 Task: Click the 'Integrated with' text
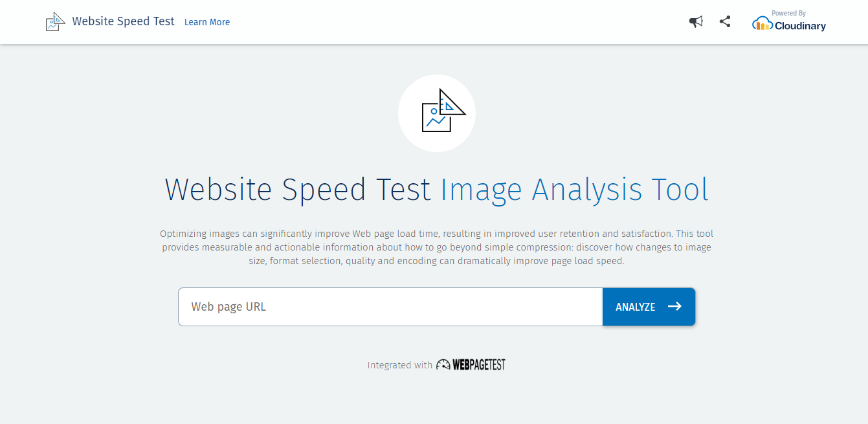pos(399,365)
